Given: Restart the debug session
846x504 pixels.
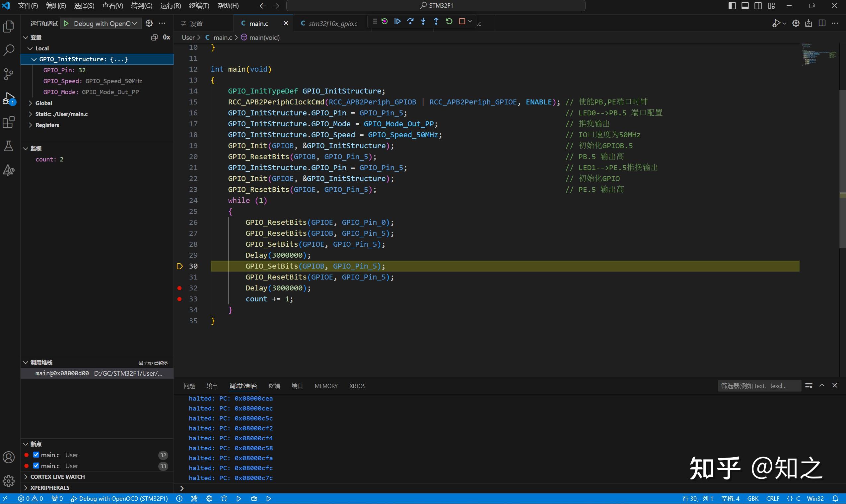Looking at the screenshot, I should point(449,21).
